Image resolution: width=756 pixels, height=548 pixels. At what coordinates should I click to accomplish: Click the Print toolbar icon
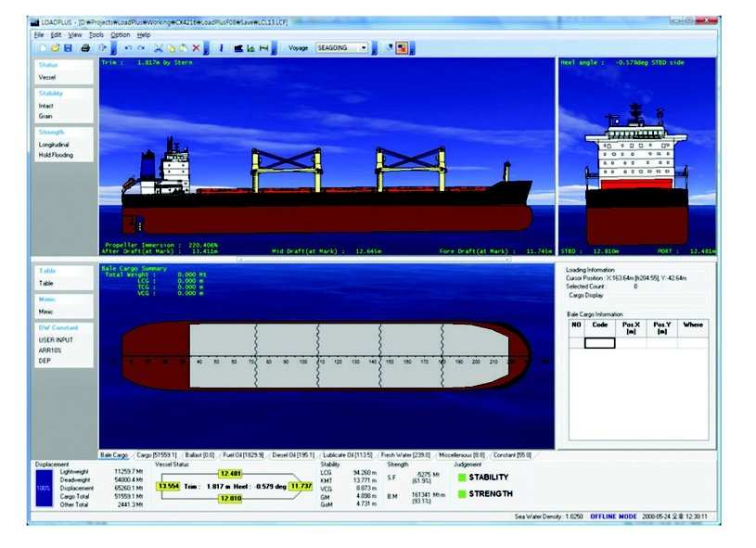click(x=85, y=47)
